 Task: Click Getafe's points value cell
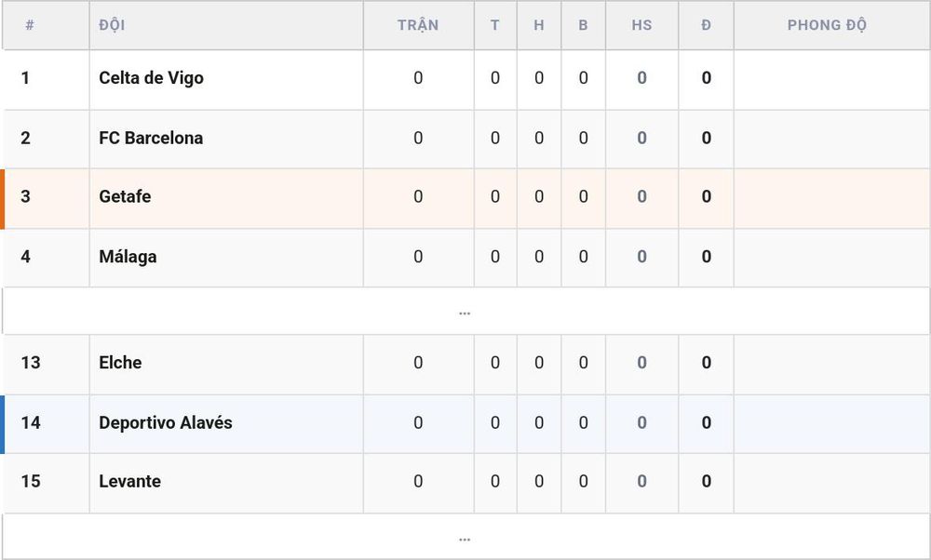tap(706, 197)
